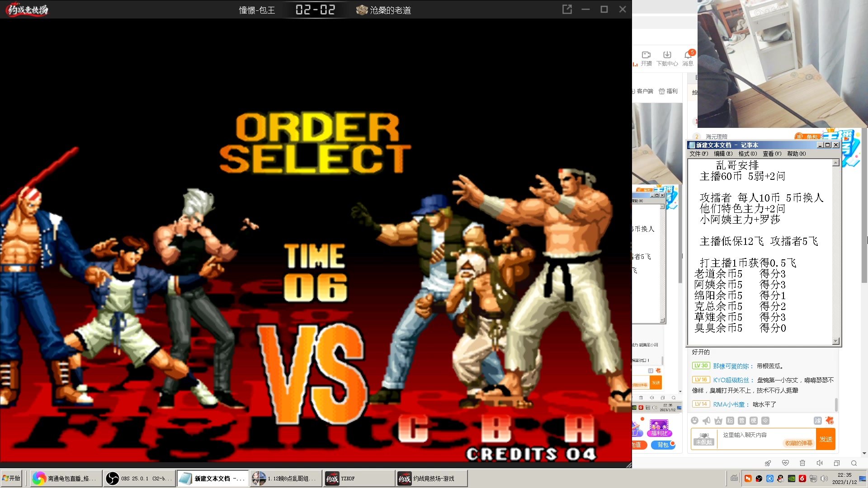Click the megaphone announcement icon in chat
Screen dimensions: 868x488
coord(707,421)
